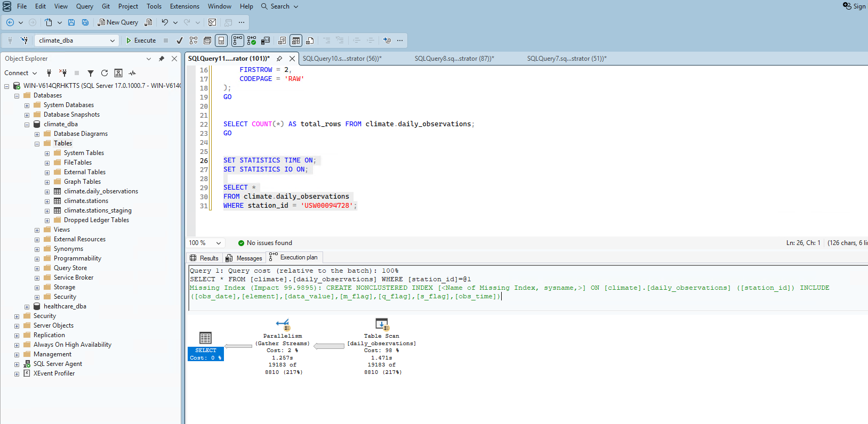Open the Extensions menu
The width and height of the screenshot is (868, 424).
click(x=184, y=6)
